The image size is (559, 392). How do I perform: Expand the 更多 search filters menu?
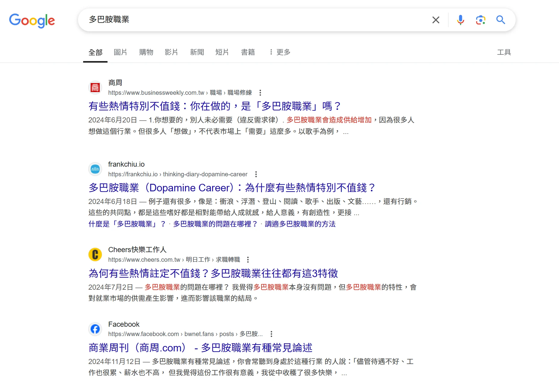pos(280,52)
